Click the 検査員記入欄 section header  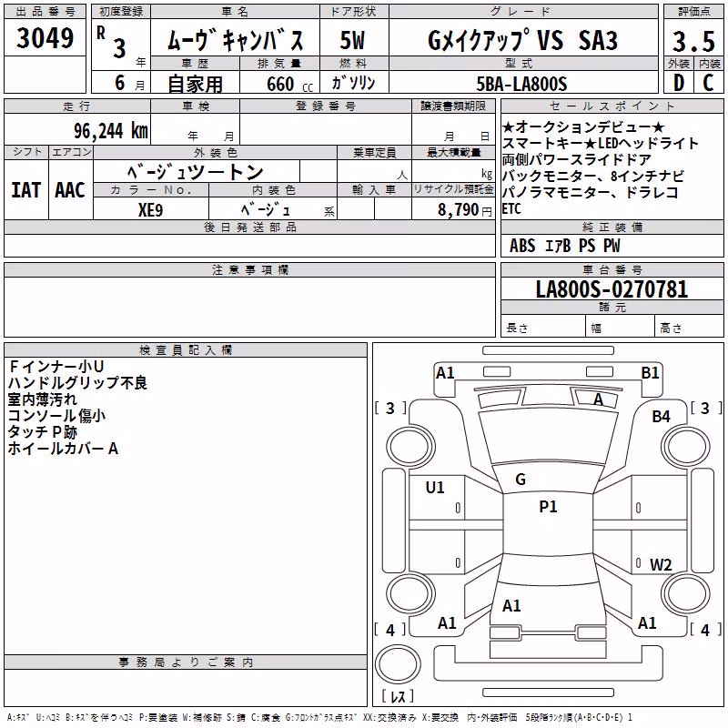(186, 350)
